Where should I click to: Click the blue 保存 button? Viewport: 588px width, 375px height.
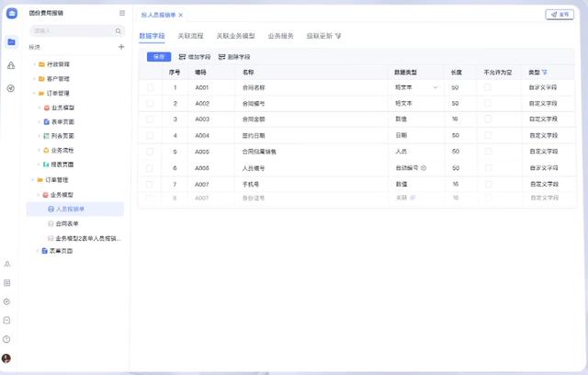[x=159, y=57]
